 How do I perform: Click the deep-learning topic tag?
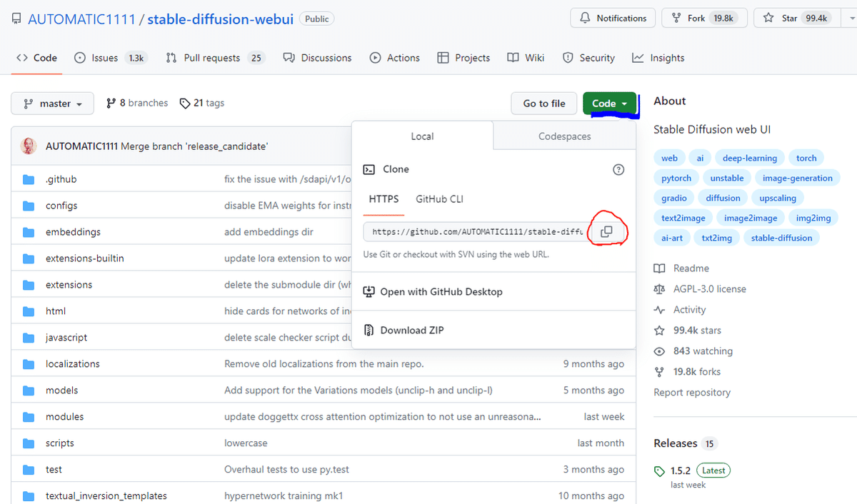pyautogui.click(x=750, y=158)
